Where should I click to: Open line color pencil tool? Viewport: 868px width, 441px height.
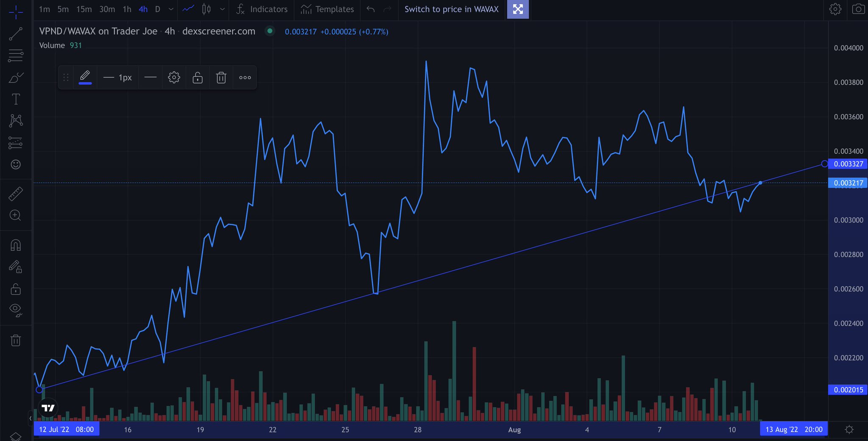click(x=85, y=77)
